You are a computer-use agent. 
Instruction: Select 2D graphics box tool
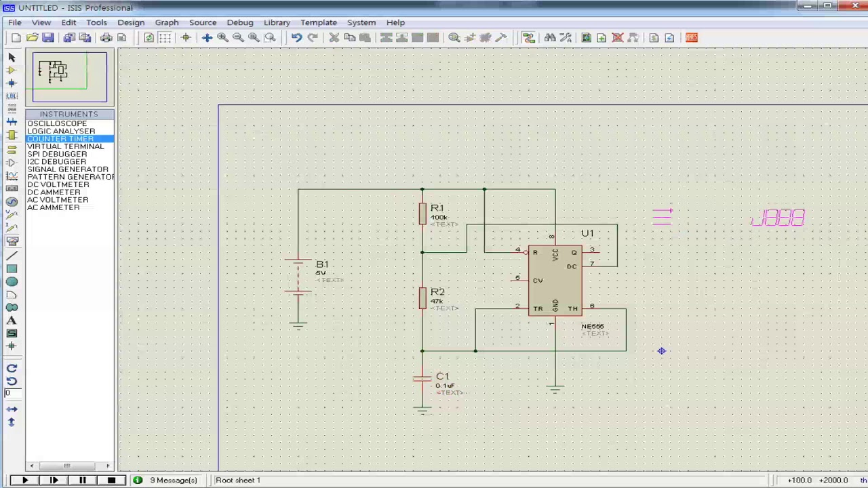12,268
